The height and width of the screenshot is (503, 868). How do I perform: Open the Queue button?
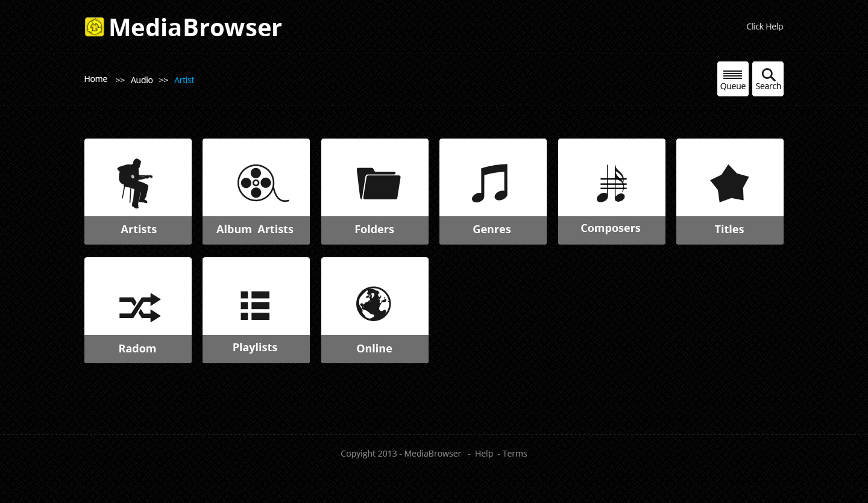733,79
